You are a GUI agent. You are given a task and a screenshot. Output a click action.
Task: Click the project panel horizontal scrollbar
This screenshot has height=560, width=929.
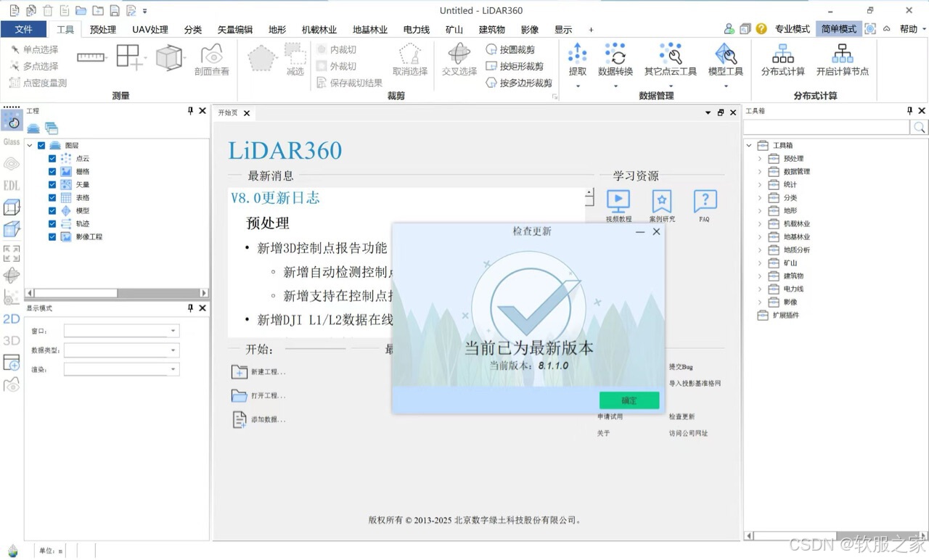[x=116, y=293]
